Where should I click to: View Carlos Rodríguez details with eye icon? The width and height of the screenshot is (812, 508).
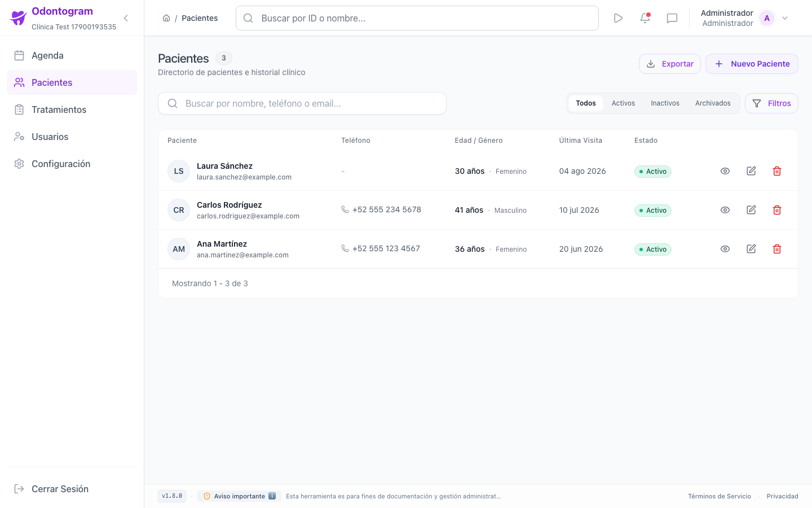725,210
